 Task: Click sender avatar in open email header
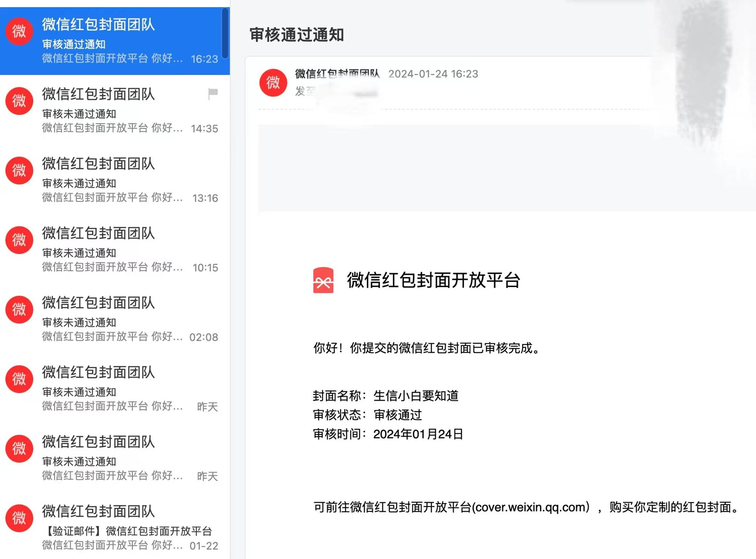[x=273, y=82]
